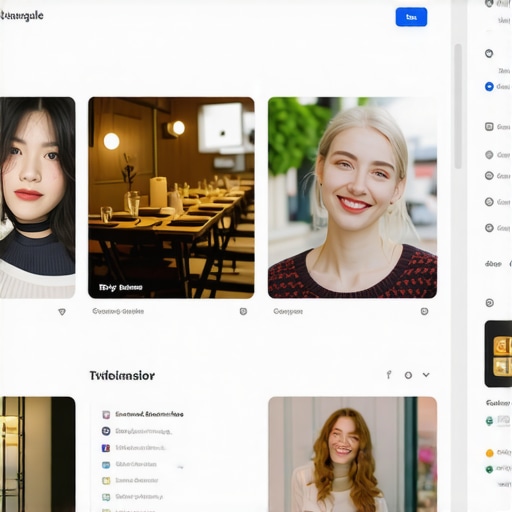Click the text beside the yellow list icon

click(137, 480)
